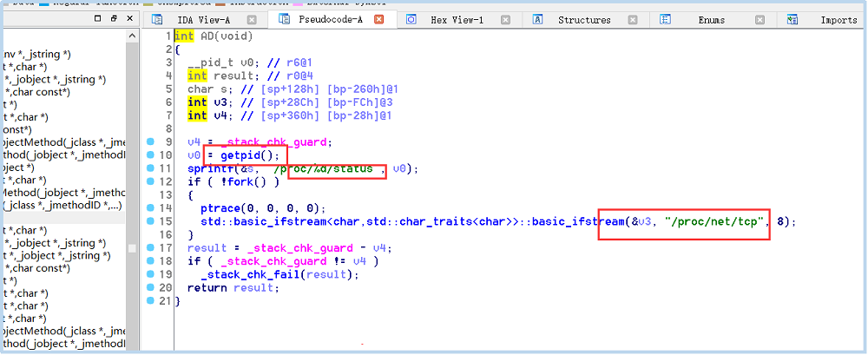The width and height of the screenshot is (868, 355).
Task: Toggle breakpoint dot on line 15
Action: pyautogui.click(x=150, y=221)
